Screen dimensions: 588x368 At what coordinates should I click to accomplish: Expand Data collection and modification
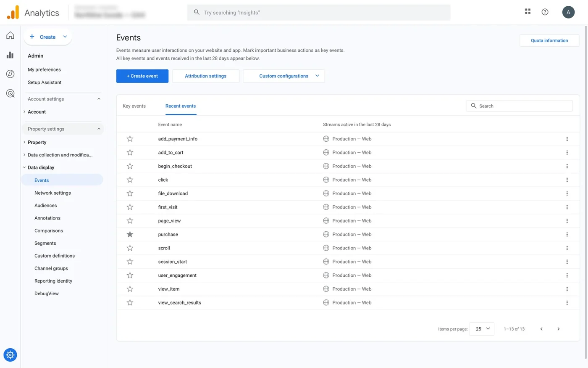pos(24,155)
